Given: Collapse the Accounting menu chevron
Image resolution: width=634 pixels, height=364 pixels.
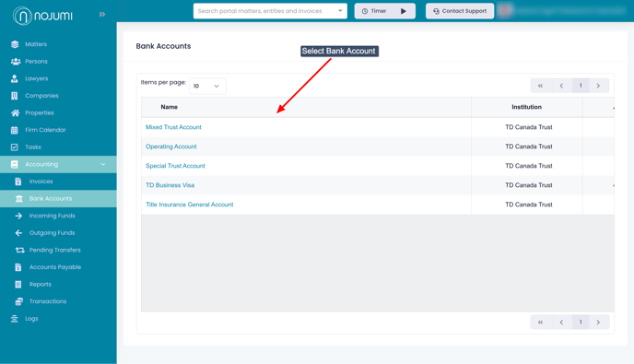Looking at the screenshot, I should [x=103, y=164].
